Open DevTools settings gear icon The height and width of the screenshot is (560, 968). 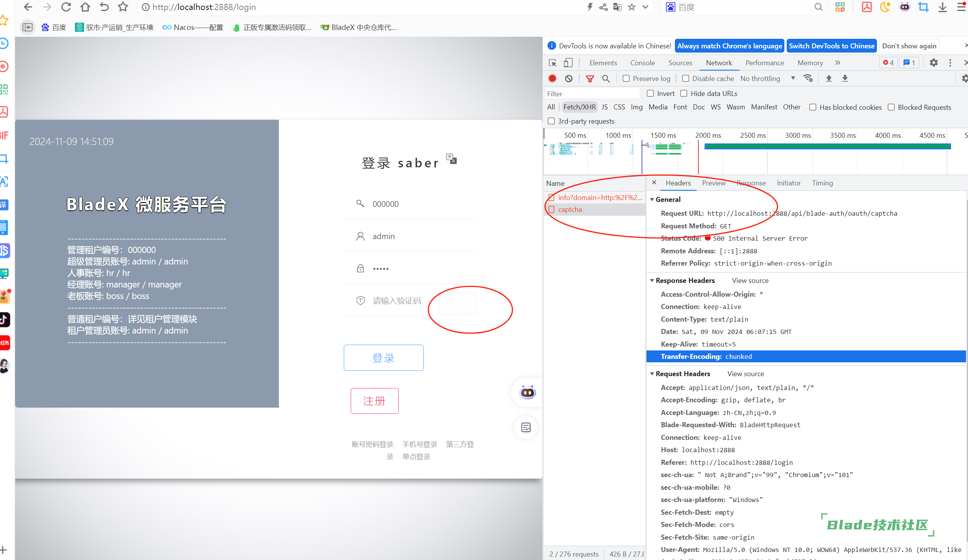click(x=934, y=63)
